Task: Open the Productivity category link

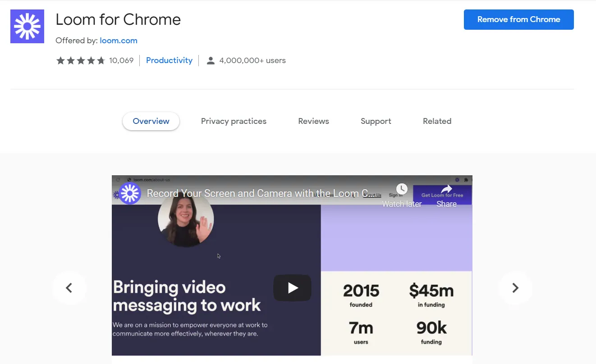Action: [169, 60]
